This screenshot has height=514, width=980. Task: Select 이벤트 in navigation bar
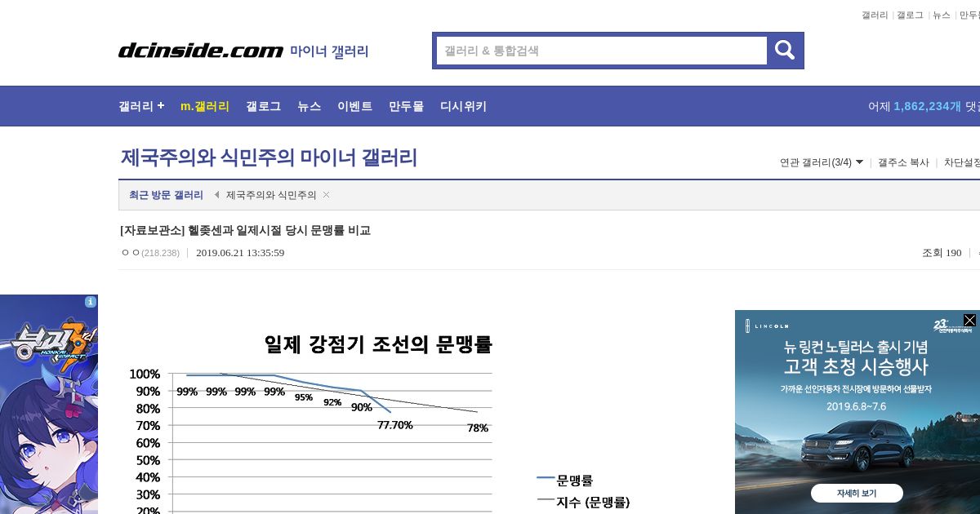click(354, 106)
